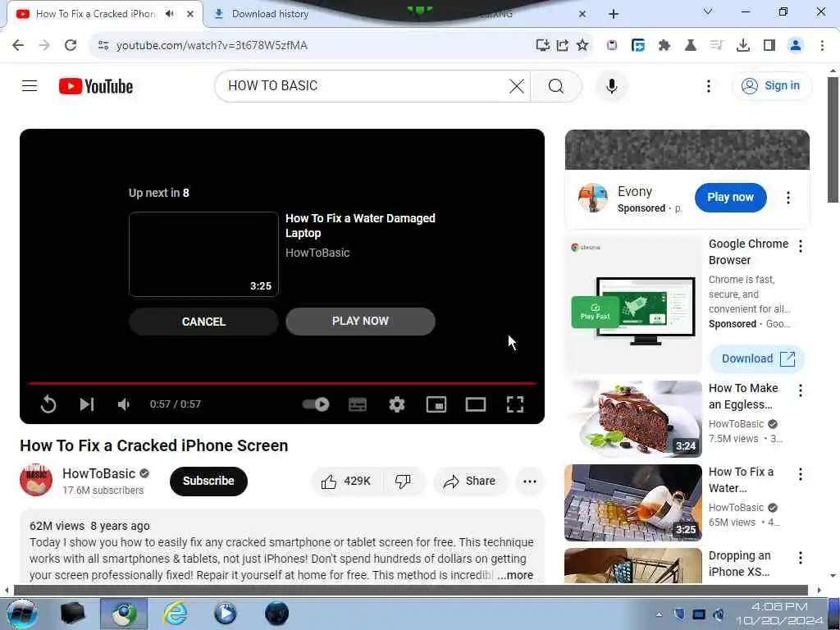Open Evony ad options menu
The height and width of the screenshot is (630, 840).
[x=787, y=198]
